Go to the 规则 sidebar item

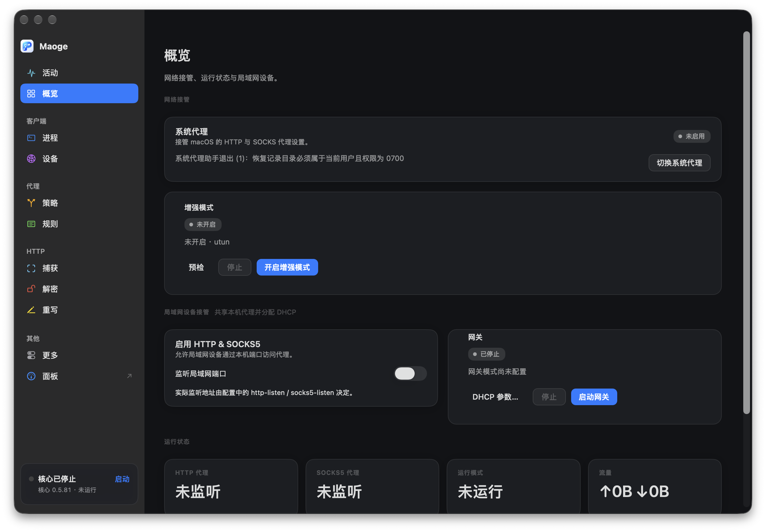(x=79, y=224)
